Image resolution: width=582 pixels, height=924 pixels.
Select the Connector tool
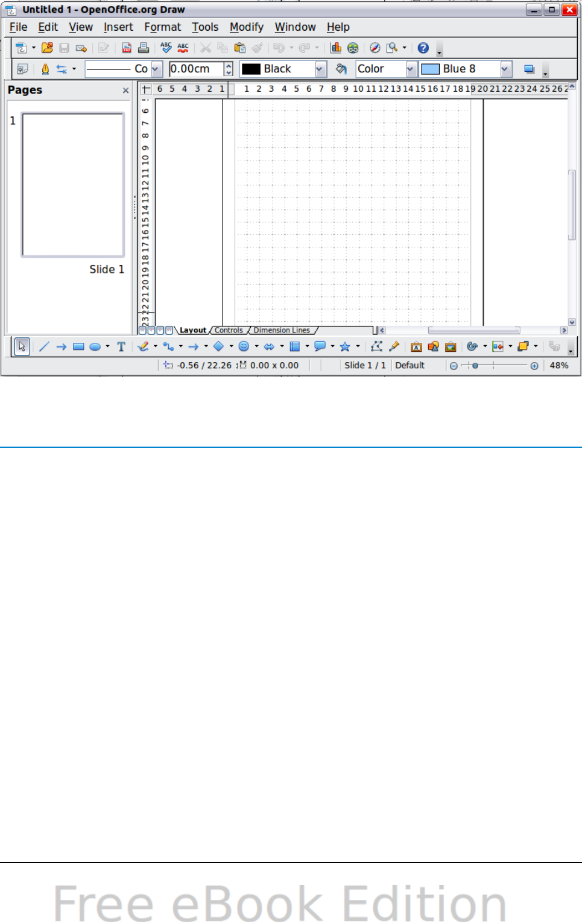(x=168, y=346)
